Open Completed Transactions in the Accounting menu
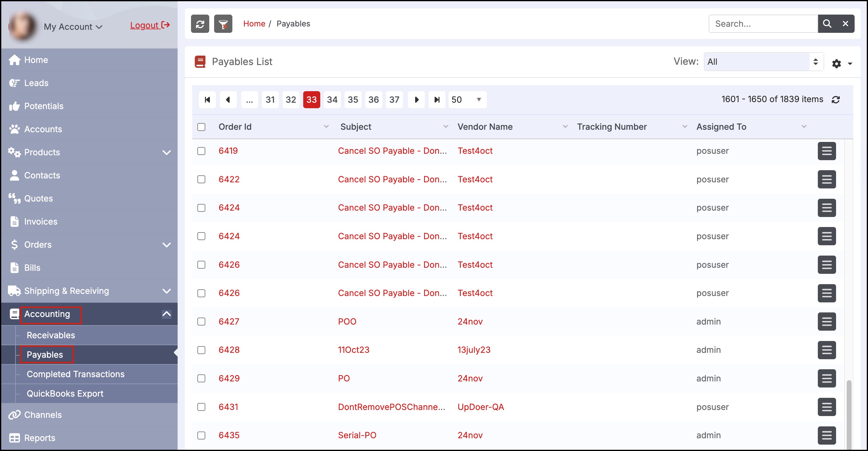 click(75, 374)
